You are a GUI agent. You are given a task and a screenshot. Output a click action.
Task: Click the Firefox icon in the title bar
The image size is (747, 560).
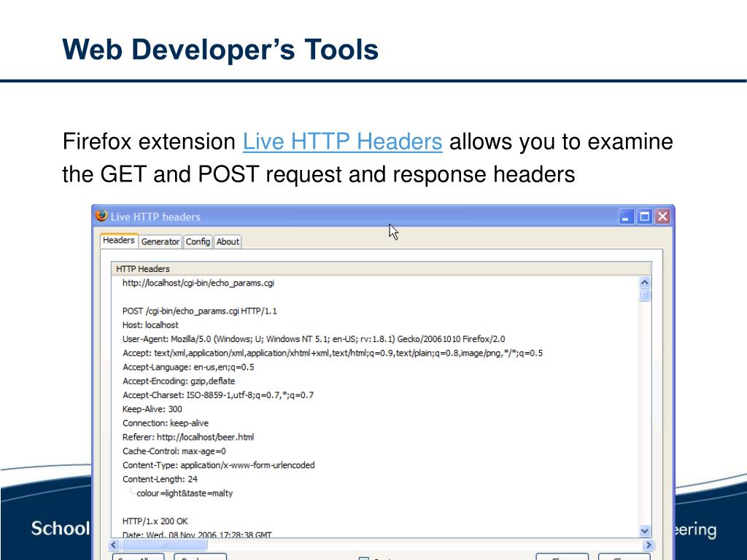point(101,216)
